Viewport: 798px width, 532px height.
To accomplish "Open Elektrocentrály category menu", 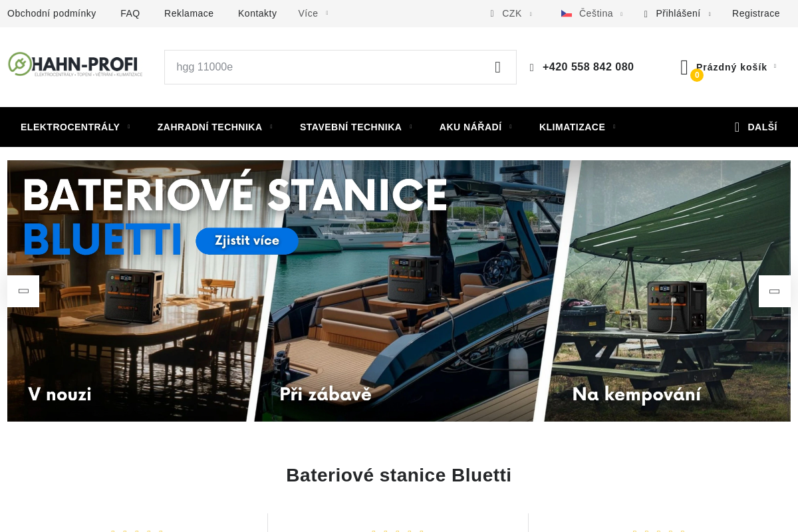I will pyautogui.click(x=75, y=127).
